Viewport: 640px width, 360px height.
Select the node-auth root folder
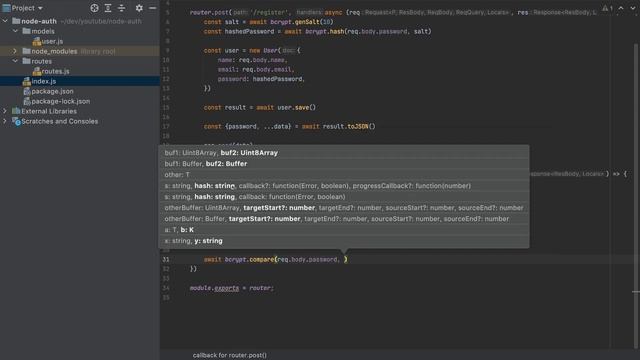[39, 21]
